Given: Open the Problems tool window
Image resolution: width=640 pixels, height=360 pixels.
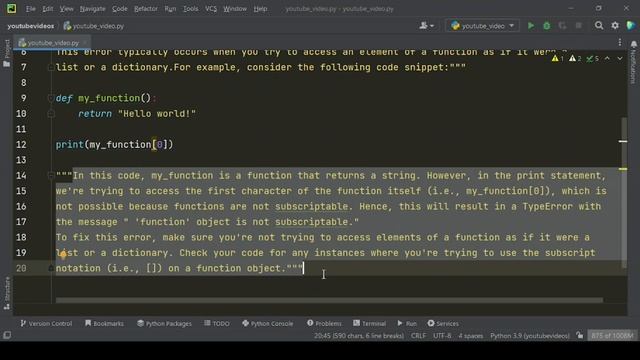Looking at the screenshot, I should 324,323.
